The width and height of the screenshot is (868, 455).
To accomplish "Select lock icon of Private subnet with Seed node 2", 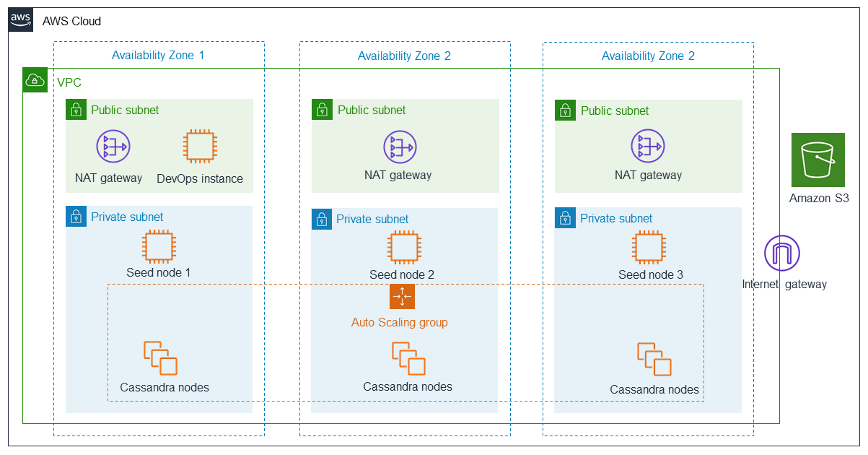I will (x=322, y=219).
